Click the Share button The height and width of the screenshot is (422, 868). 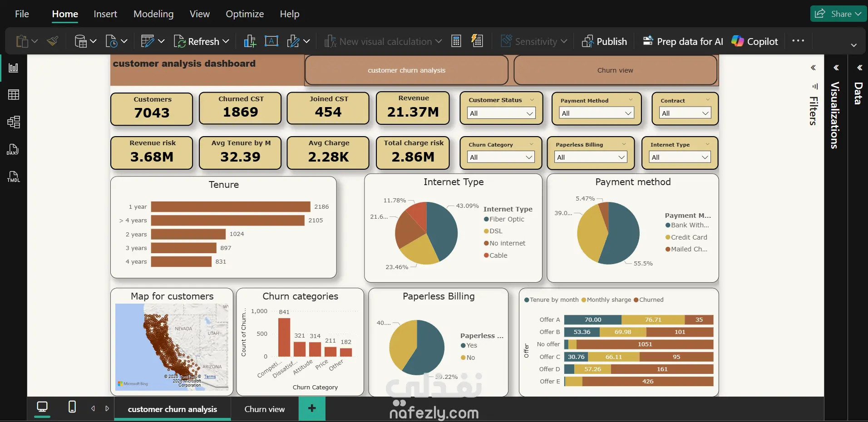tap(838, 14)
